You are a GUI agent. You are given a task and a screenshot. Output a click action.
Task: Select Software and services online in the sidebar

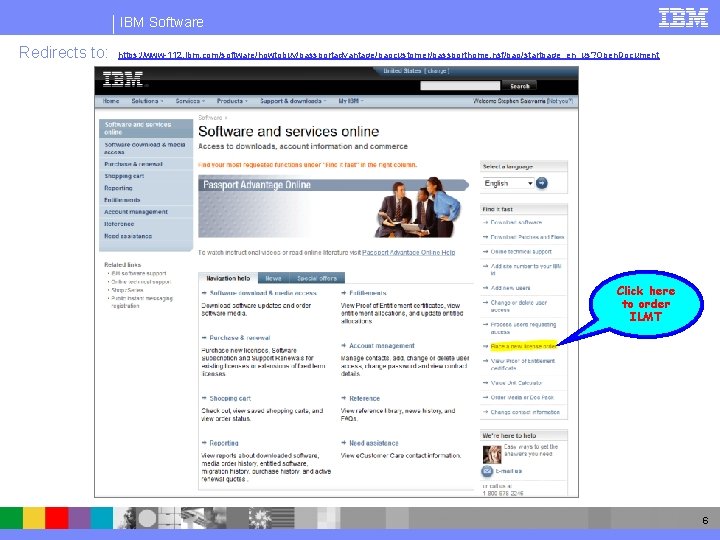coord(146,128)
